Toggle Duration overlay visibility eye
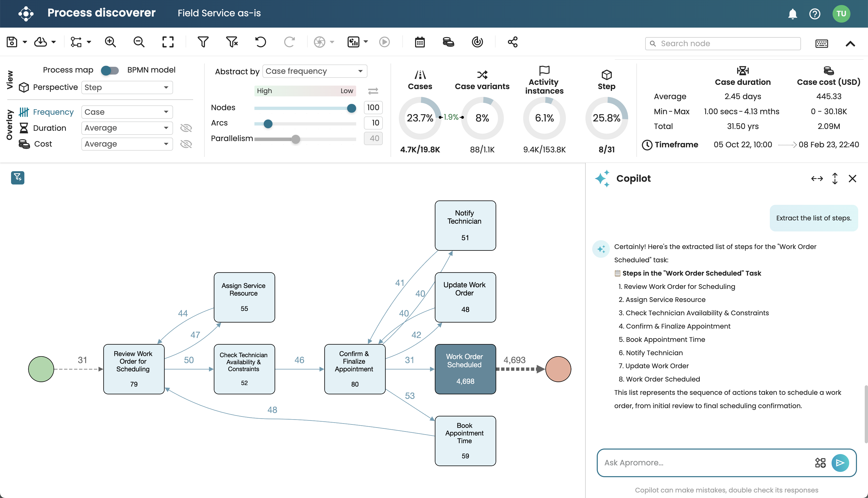868x498 pixels. (186, 128)
